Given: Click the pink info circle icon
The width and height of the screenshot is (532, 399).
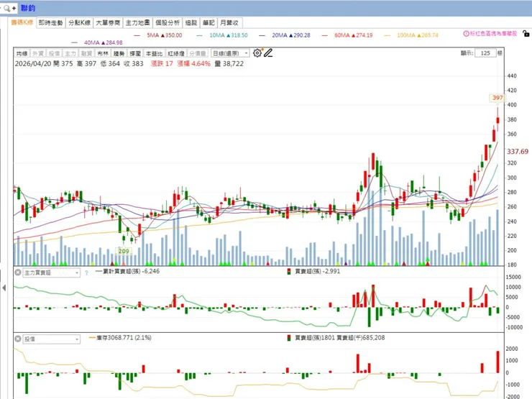Looking at the screenshot, I should coord(466,34).
